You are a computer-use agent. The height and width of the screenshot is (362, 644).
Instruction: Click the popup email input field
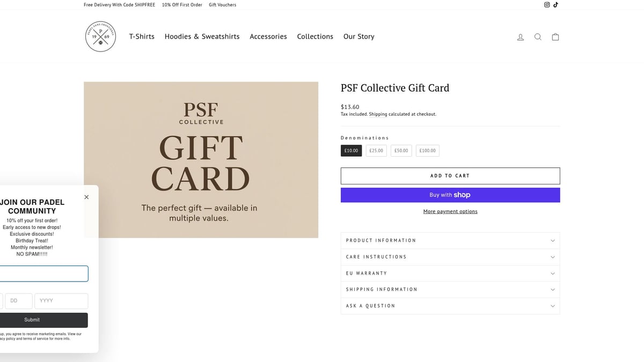click(x=42, y=274)
